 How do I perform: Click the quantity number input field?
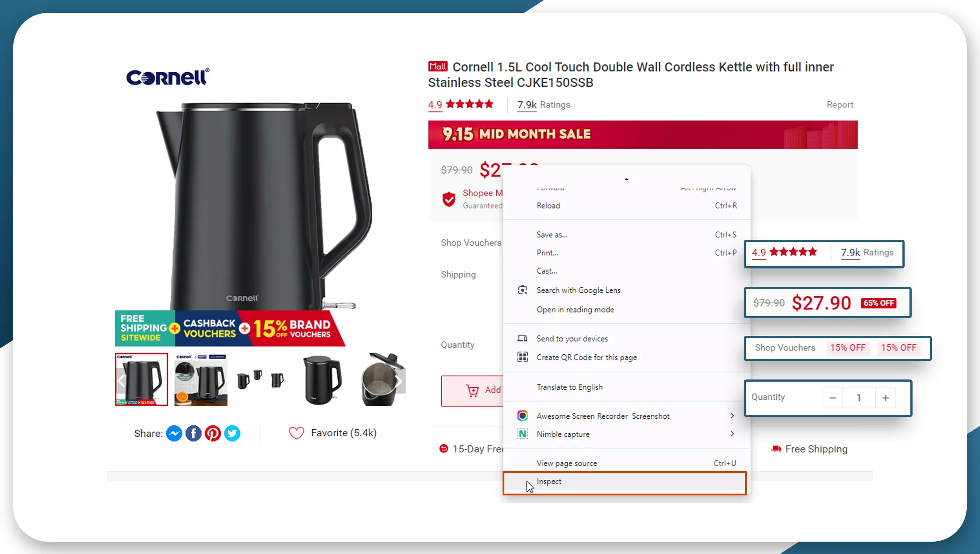[859, 398]
